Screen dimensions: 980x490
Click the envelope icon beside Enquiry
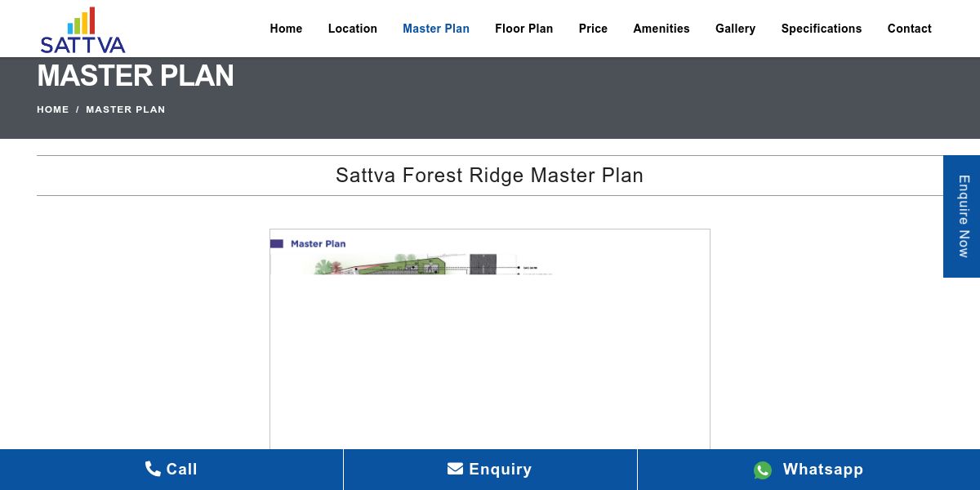click(x=455, y=469)
